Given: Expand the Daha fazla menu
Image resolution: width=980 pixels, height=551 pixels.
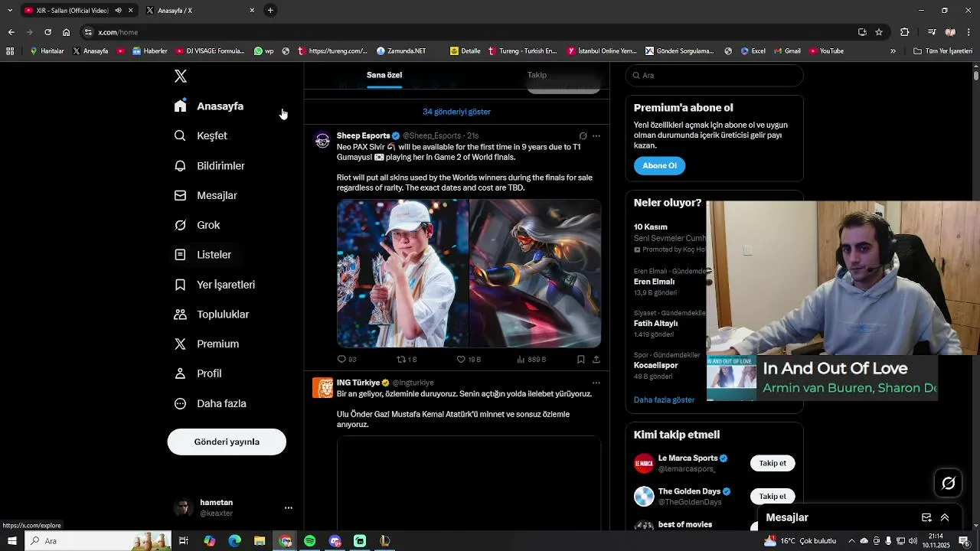Looking at the screenshot, I should [x=211, y=403].
